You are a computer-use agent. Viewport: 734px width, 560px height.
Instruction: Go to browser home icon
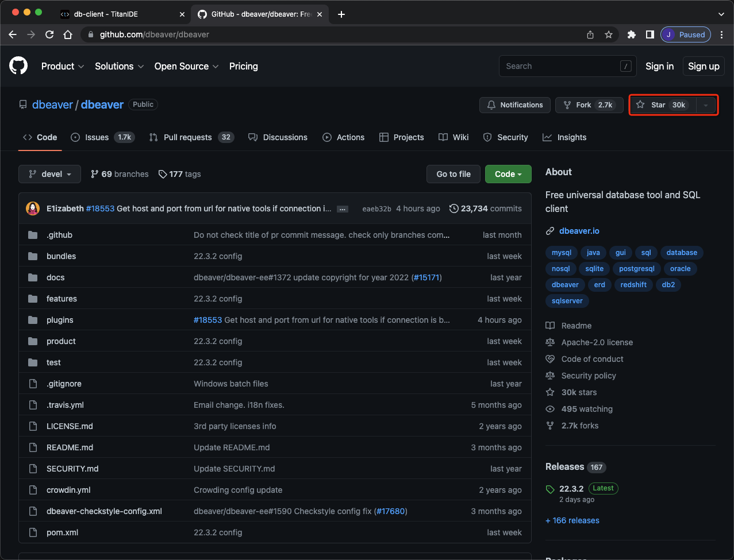tap(68, 34)
